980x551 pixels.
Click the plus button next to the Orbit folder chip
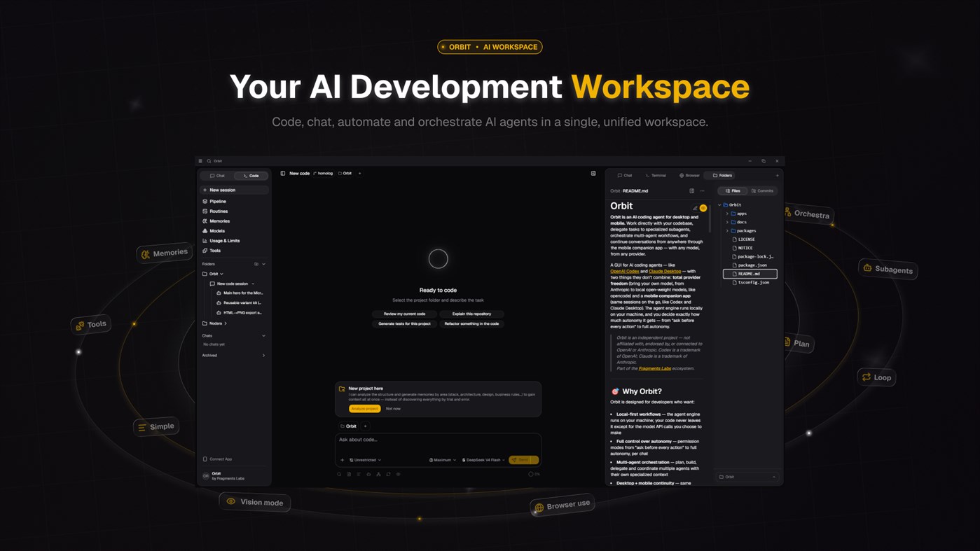[365, 426]
